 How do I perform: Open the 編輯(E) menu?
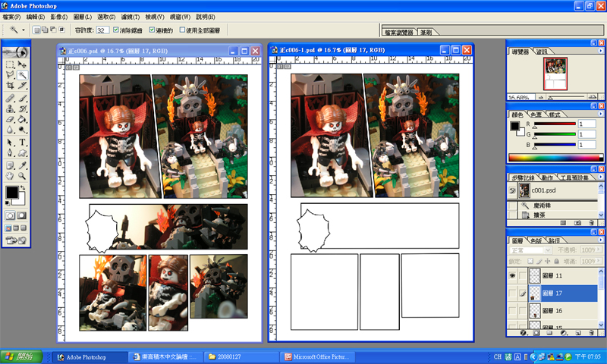[35, 17]
